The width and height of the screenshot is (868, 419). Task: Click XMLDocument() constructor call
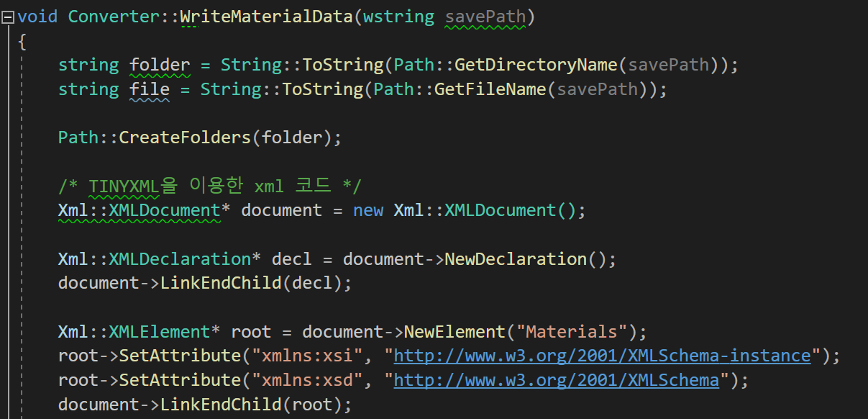click(511, 210)
